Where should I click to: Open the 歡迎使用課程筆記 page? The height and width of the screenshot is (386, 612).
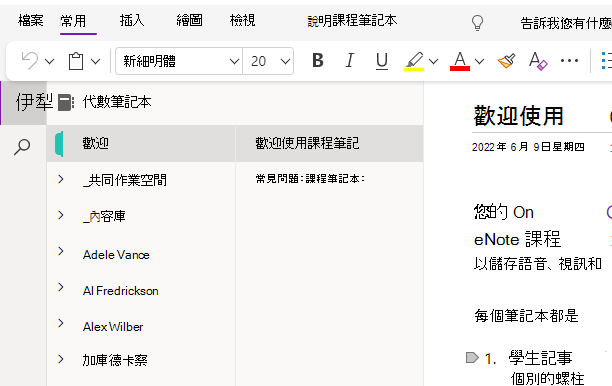coord(329,144)
